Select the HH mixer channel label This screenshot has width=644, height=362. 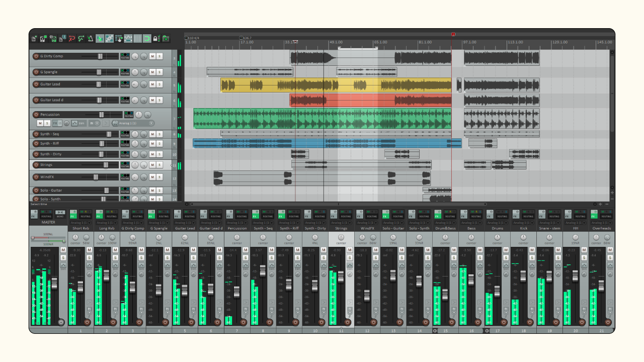pyautogui.click(x=576, y=228)
